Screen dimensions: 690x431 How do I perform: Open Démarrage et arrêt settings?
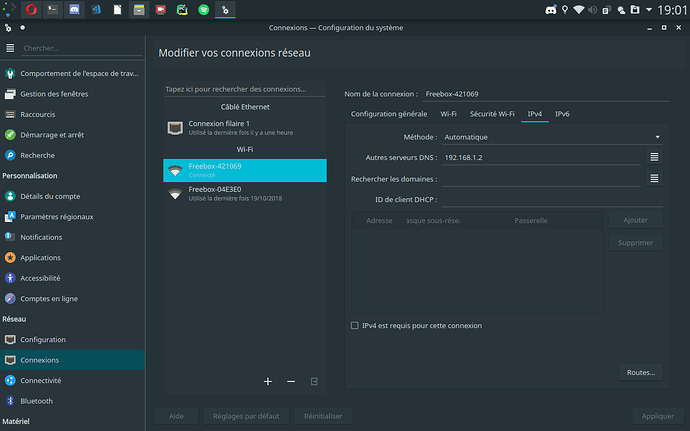pos(73,135)
